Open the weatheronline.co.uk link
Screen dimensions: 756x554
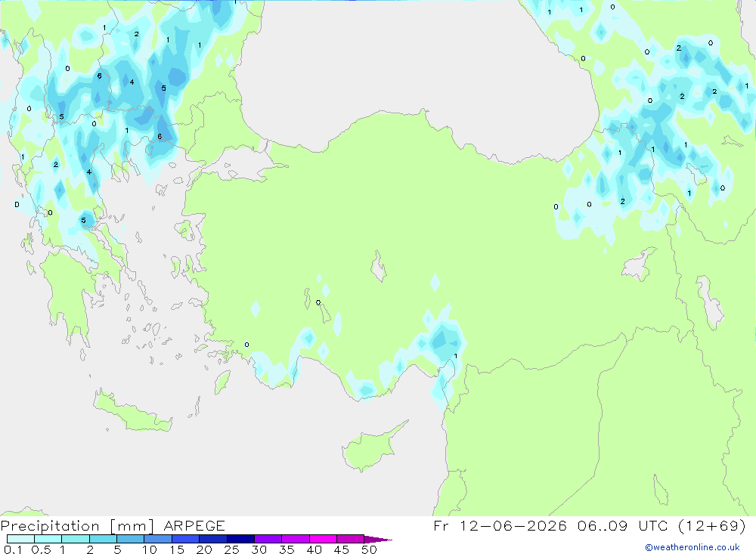click(x=692, y=547)
